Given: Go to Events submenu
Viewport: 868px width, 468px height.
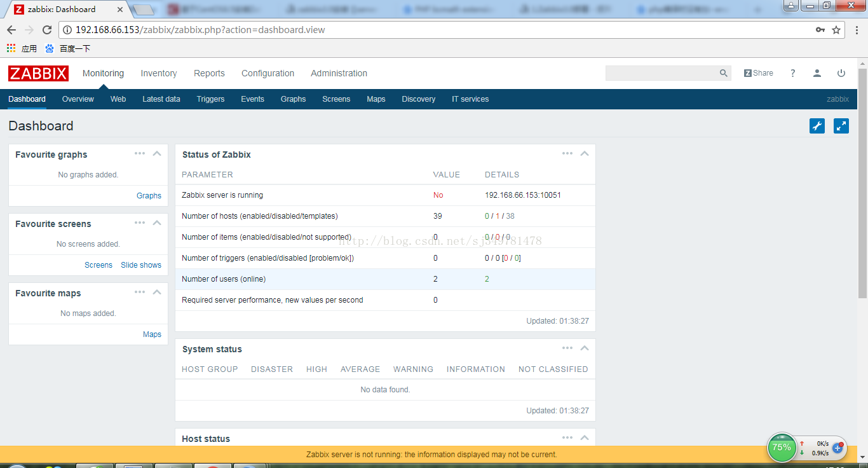Looking at the screenshot, I should pos(252,99).
